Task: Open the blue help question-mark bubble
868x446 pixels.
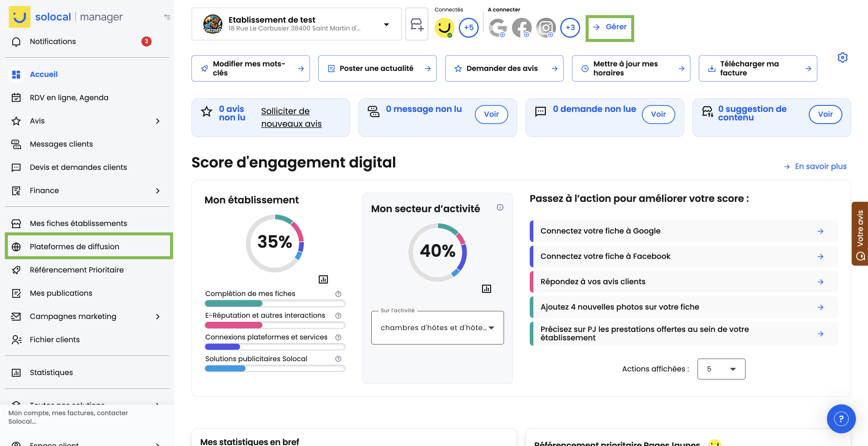Action: pyautogui.click(x=841, y=419)
